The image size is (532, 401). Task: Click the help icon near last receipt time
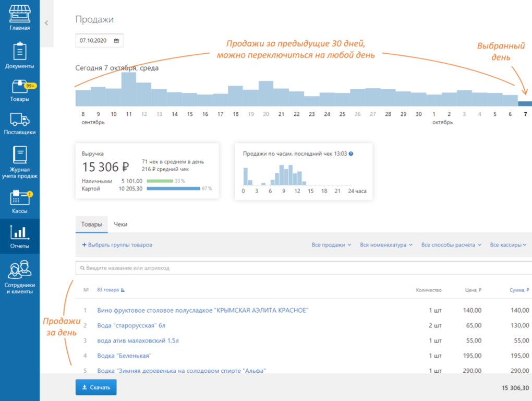pyautogui.click(x=351, y=154)
